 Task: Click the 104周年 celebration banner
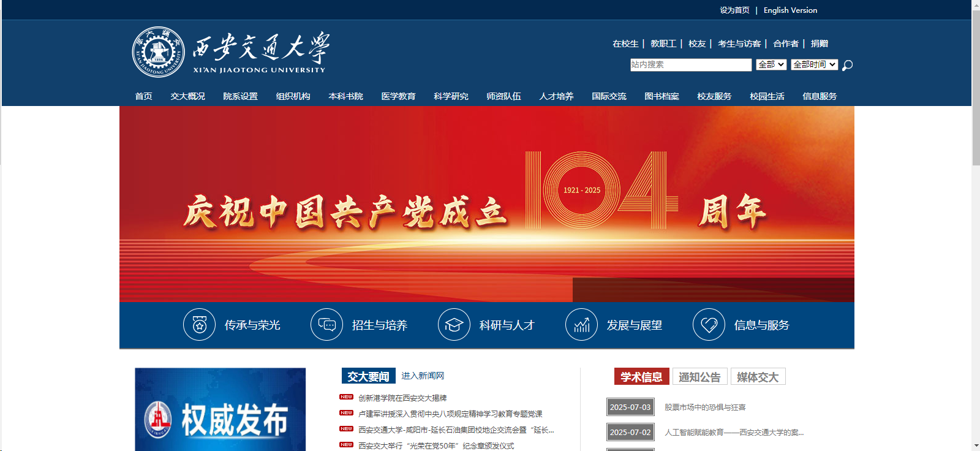point(487,204)
